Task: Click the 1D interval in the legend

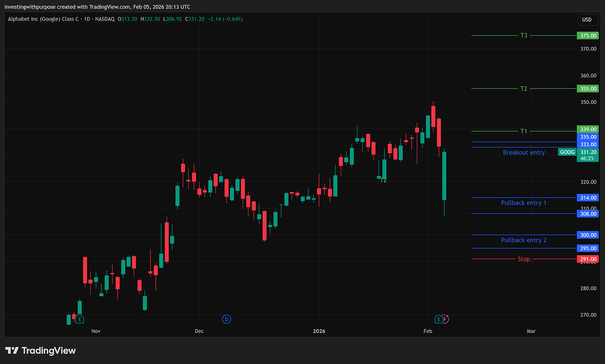Action: click(x=87, y=19)
